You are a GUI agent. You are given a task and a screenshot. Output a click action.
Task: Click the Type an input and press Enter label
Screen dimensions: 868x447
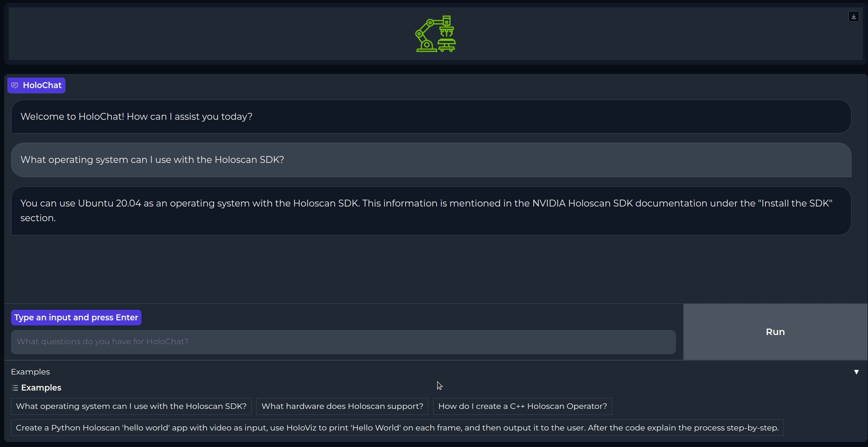[x=76, y=318]
